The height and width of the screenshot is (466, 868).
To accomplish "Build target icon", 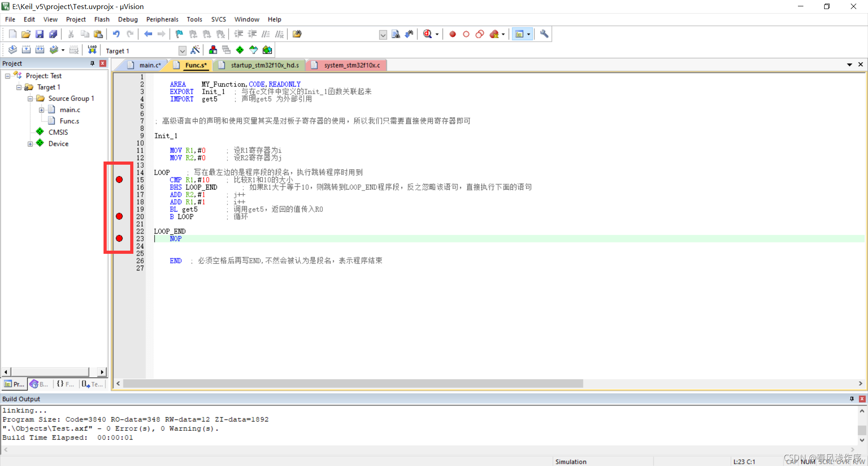I will tap(26, 50).
